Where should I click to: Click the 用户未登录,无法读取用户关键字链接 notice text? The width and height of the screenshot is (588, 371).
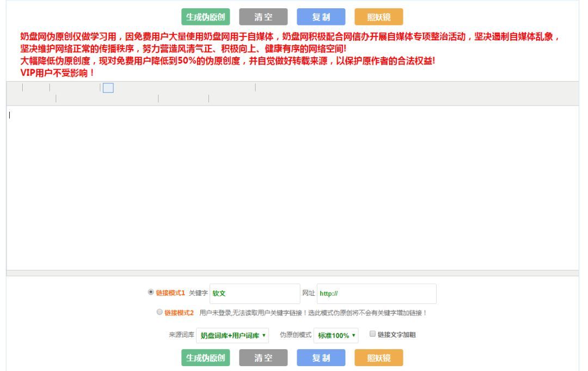[313, 313]
